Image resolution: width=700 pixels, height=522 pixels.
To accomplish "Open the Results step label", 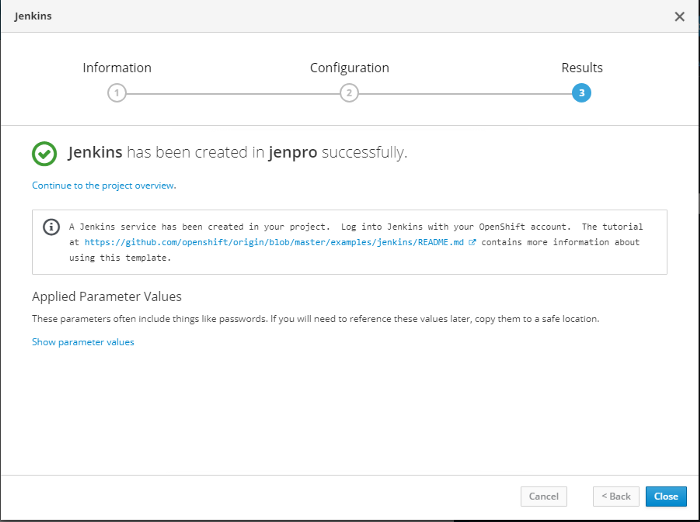I will 582,67.
